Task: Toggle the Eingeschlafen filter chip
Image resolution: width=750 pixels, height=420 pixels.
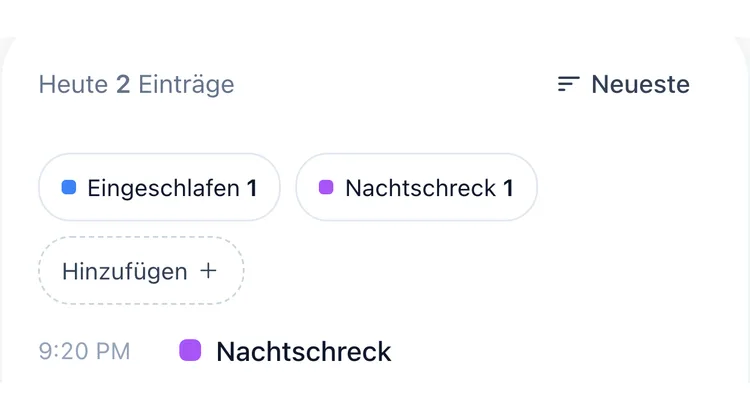Action: (x=159, y=187)
